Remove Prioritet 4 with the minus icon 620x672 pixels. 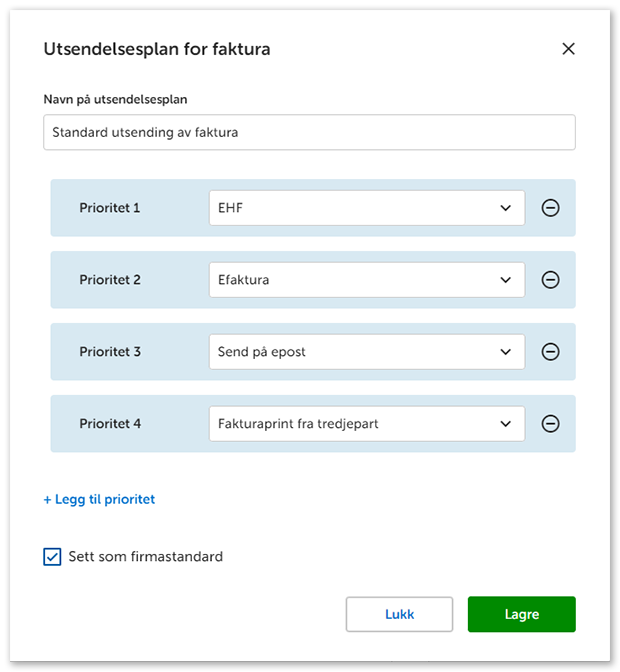(550, 424)
